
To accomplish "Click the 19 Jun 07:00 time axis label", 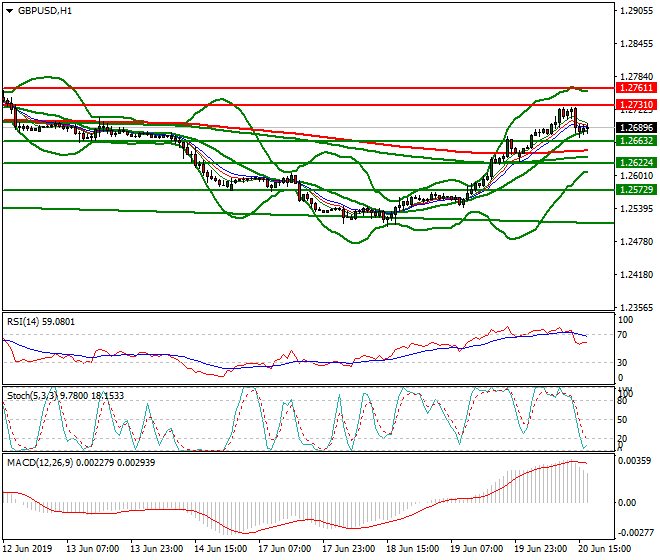I will (x=476, y=549).
